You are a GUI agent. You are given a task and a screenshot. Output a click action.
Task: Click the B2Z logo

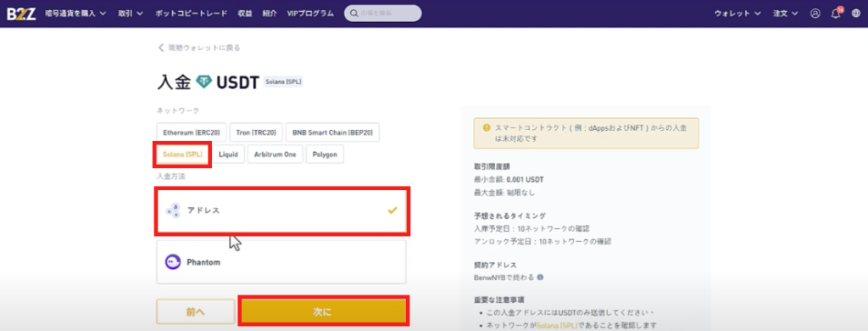[x=21, y=14]
